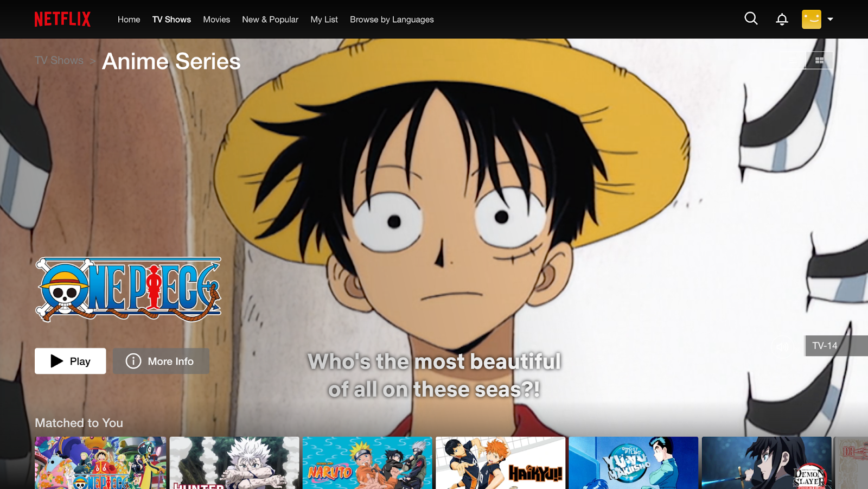Screen dimensions: 868x489
Task: Open the TV Shows tab
Action: pyautogui.click(x=171, y=20)
